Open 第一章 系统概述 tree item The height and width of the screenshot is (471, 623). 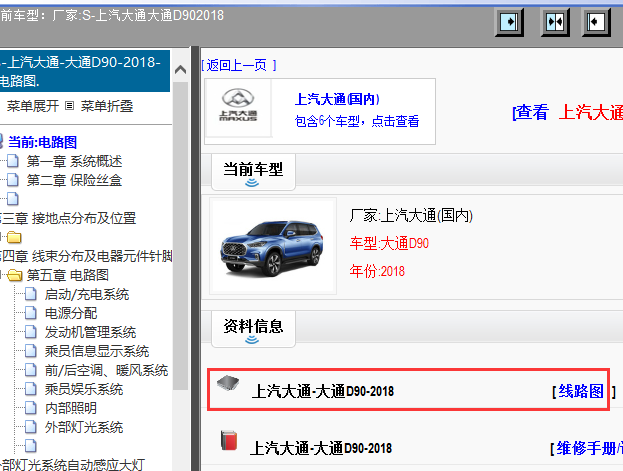[x=74, y=161]
